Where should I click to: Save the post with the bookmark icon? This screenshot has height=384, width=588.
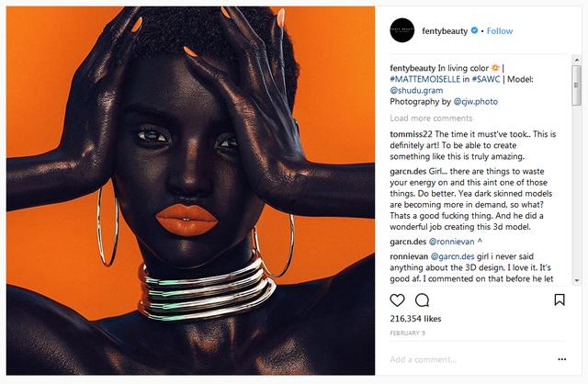point(560,300)
